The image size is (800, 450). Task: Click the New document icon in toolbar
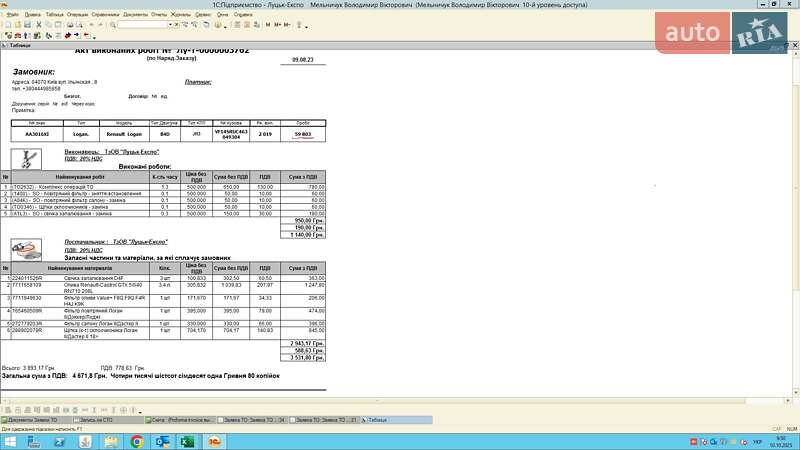tap(5, 25)
